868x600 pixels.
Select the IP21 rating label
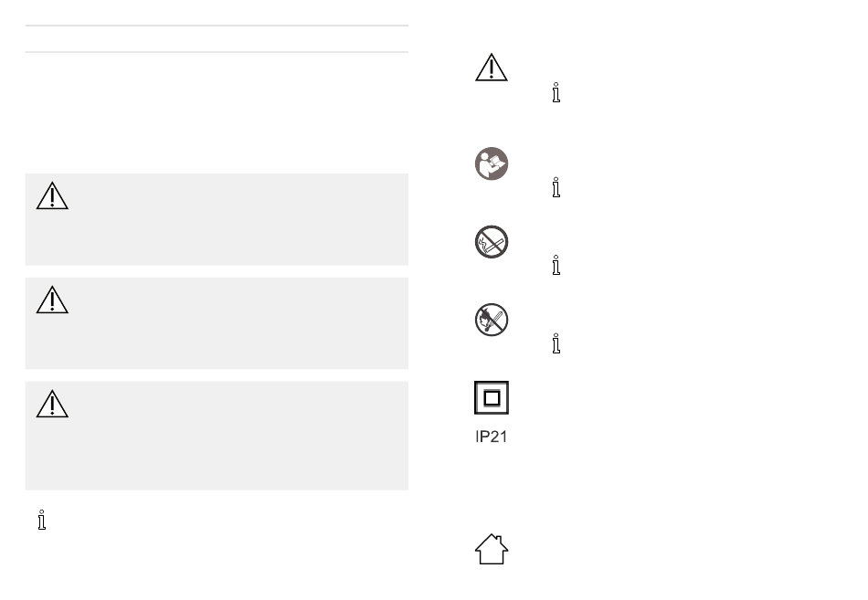coord(492,437)
